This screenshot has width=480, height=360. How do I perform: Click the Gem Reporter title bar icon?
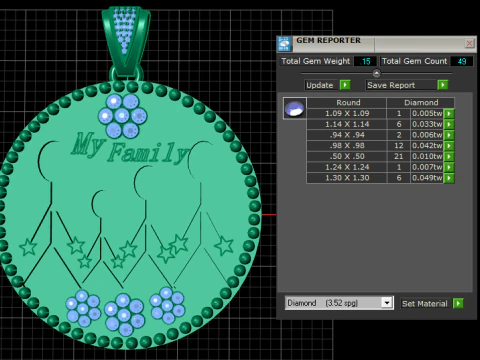click(284, 44)
